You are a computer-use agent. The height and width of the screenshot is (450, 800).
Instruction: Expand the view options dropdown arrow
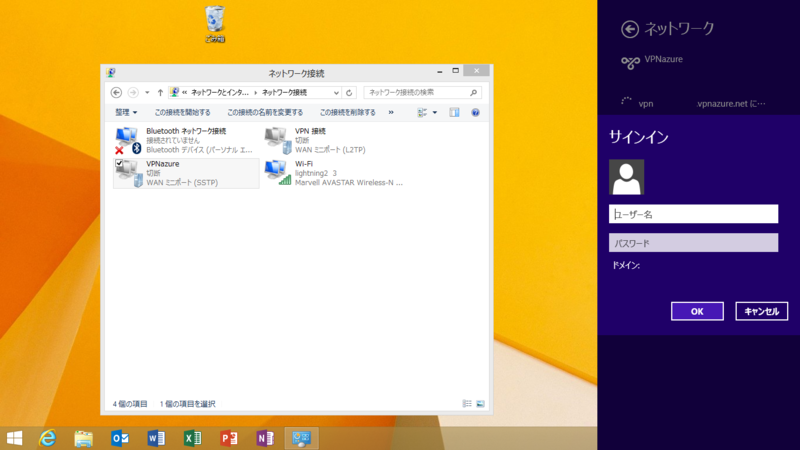(435, 112)
